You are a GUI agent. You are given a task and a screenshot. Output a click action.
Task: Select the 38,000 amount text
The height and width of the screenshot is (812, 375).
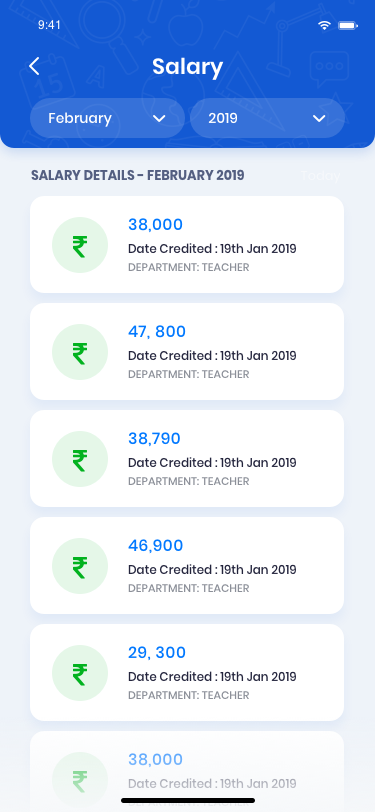pos(155,225)
